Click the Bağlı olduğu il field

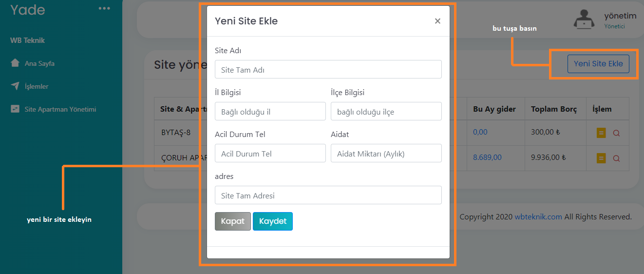[x=270, y=111]
